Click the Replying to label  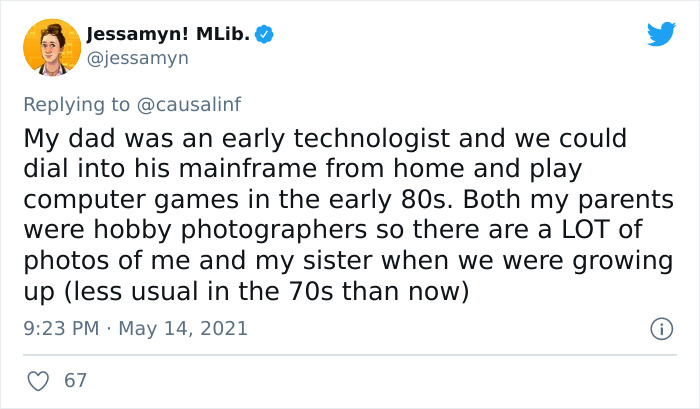(76, 105)
